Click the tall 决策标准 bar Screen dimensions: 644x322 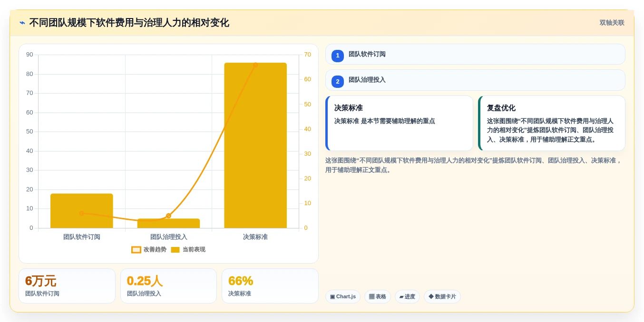[255, 145]
